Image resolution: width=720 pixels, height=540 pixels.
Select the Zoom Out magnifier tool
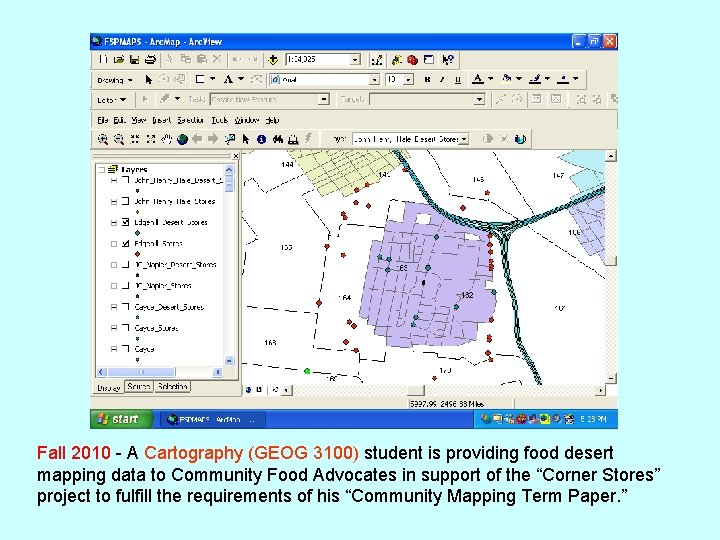coord(118,139)
